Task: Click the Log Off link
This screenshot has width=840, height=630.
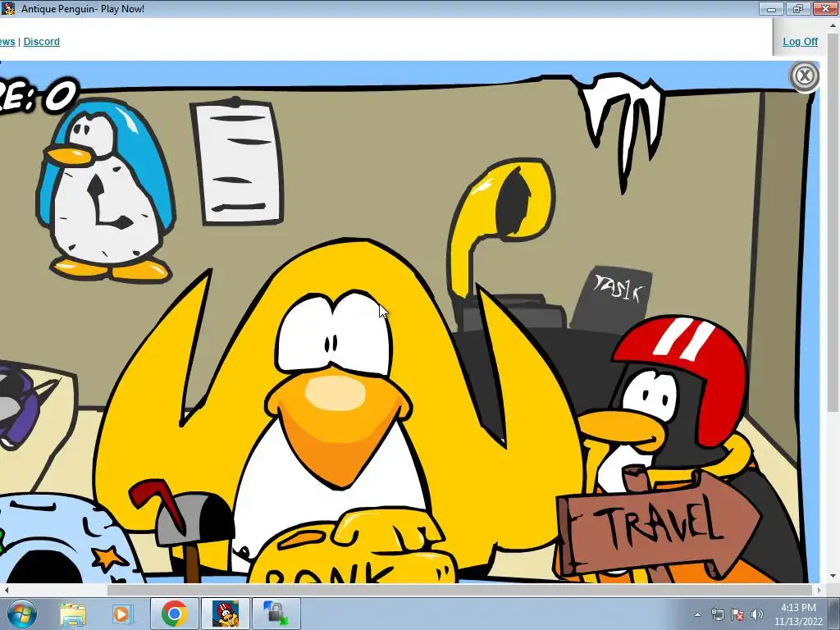Action: [x=800, y=41]
